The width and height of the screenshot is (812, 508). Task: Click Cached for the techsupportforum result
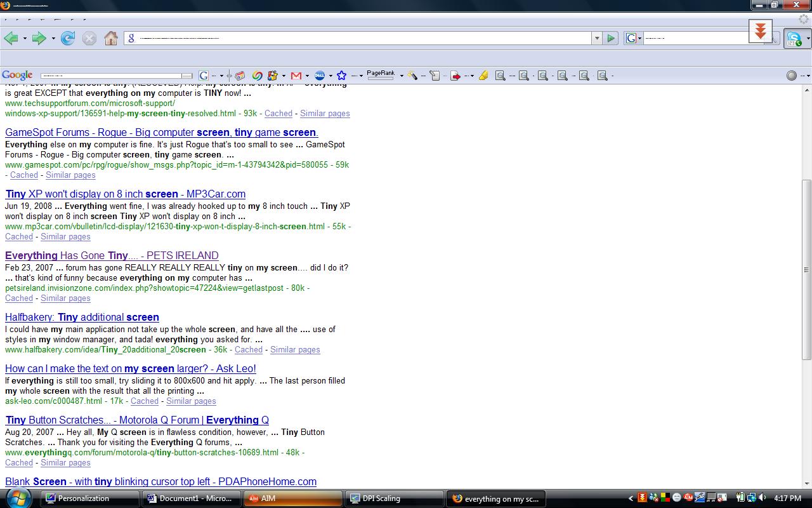tap(278, 114)
